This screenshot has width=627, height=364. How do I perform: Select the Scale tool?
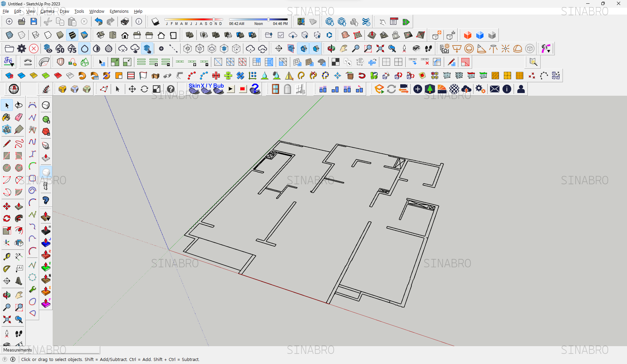tap(6, 231)
